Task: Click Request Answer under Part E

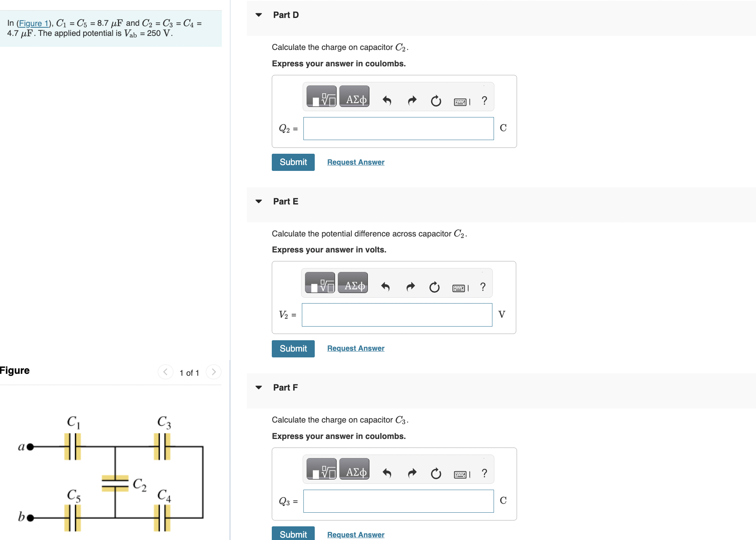Action: 355,348
